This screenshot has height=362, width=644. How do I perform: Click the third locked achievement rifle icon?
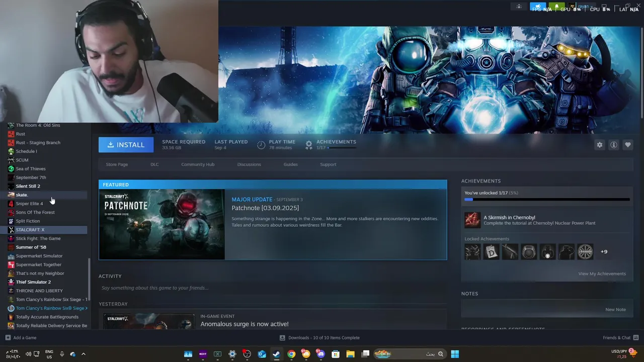click(x=510, y=251)
